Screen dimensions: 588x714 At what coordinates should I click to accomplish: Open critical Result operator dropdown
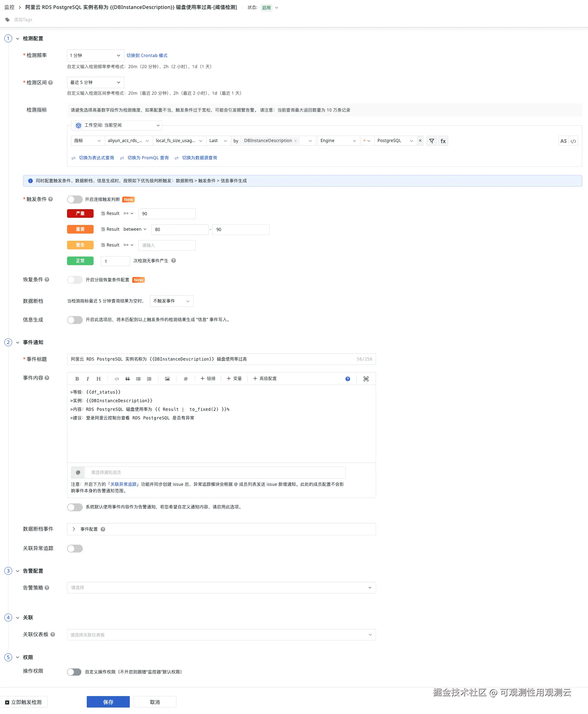point(128,213)
